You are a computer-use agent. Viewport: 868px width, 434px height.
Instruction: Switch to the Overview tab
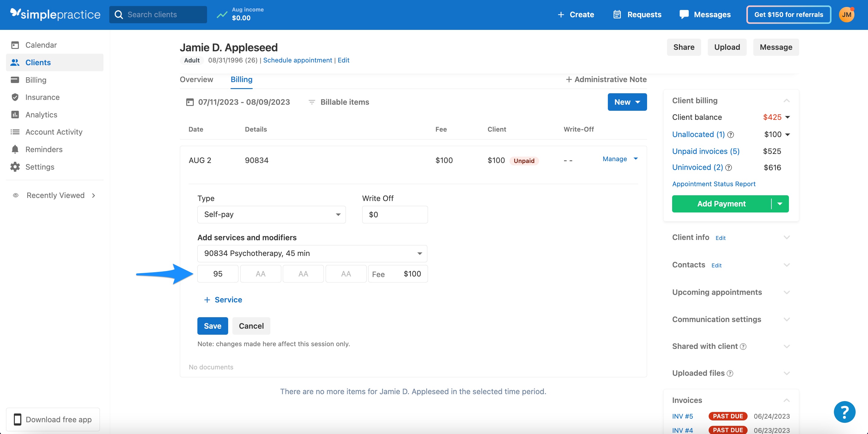(x=196, y=80)
